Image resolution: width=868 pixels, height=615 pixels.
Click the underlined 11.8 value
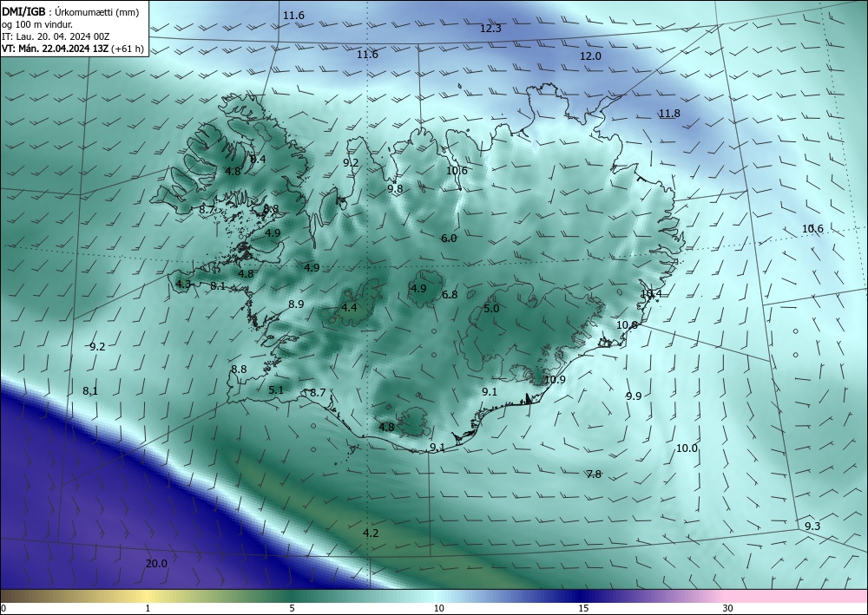point(669,114)
